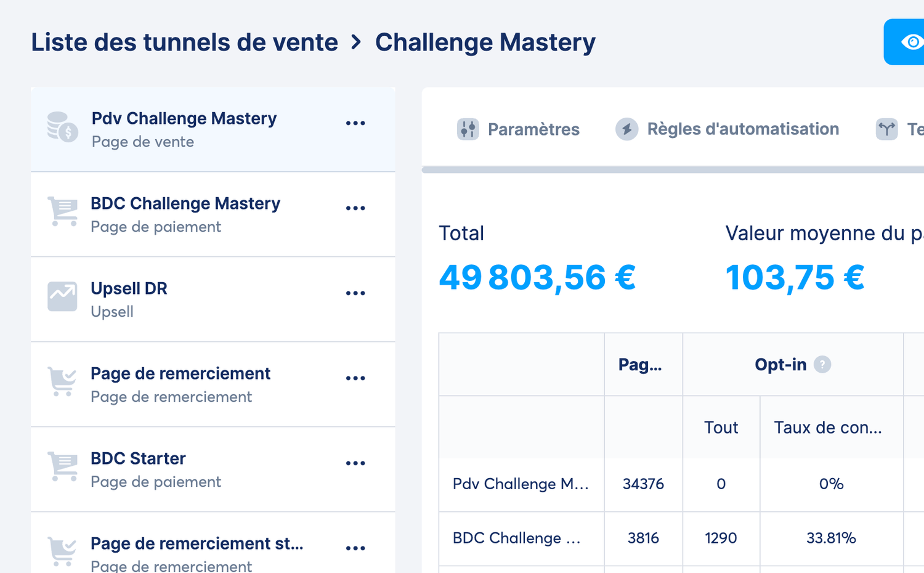Click the Paramètres sliders icon

click(468, 129)
